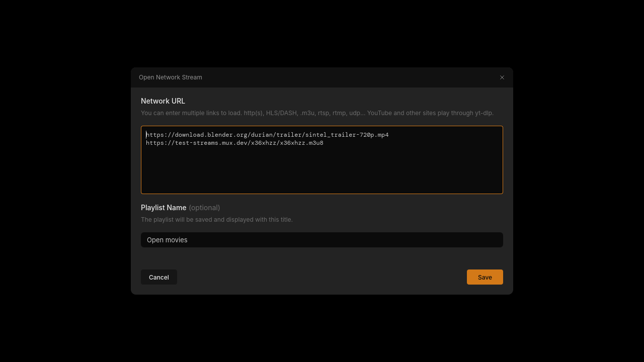
Task: Close the Open Network Stream dialog
Action: [x=502, y=77]
